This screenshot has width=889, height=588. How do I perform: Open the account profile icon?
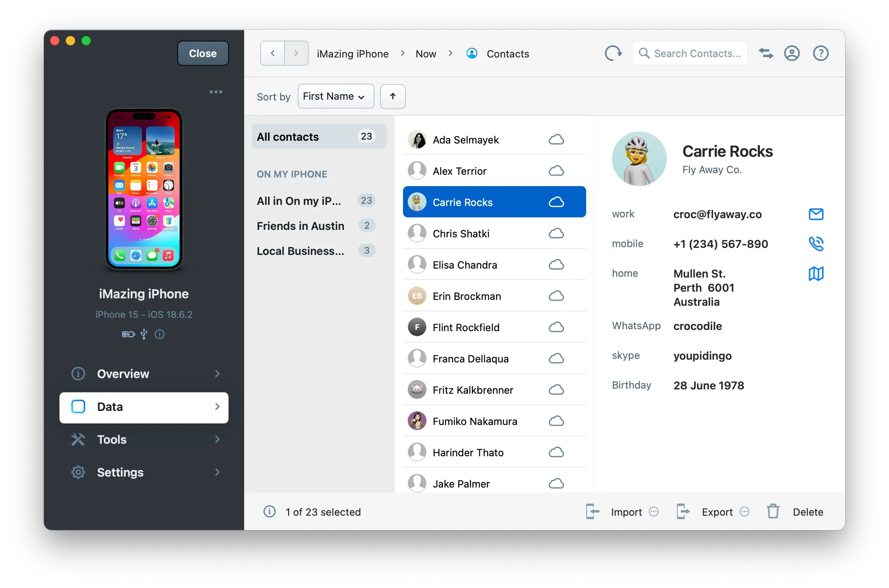tap(792, 53)
